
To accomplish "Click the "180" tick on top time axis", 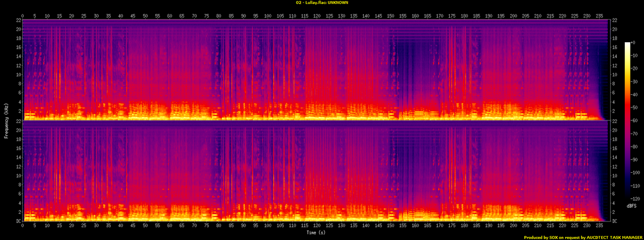I will point(464,16).
